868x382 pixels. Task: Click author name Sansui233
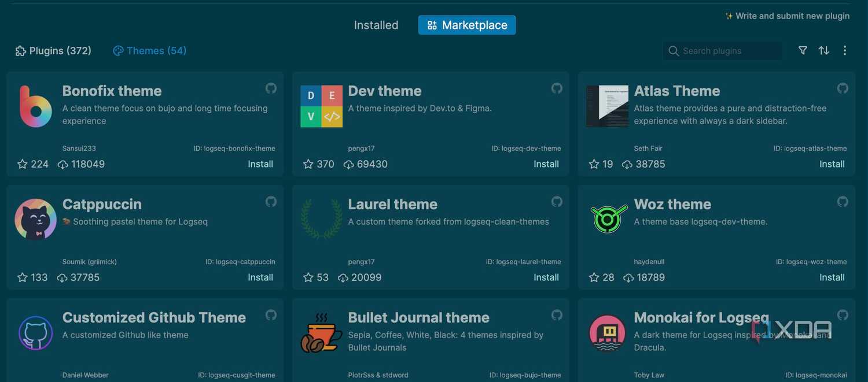coord(79,149)
